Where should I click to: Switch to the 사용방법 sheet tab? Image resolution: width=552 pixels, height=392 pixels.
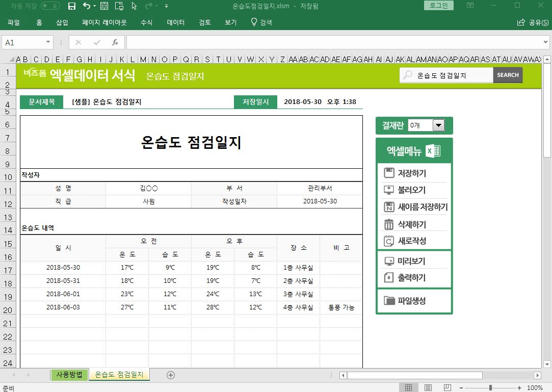point(69,375)
